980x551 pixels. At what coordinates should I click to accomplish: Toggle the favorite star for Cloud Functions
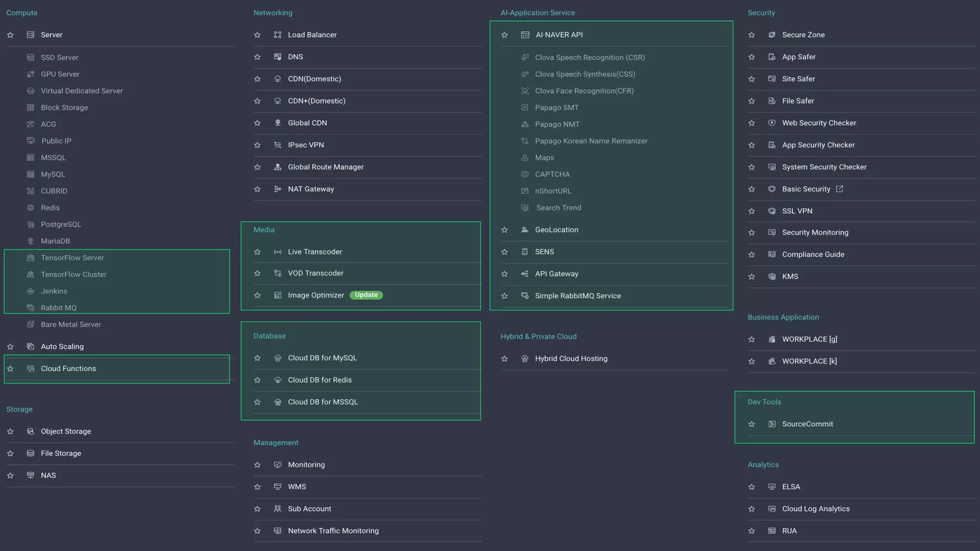(x=11, y=369)
